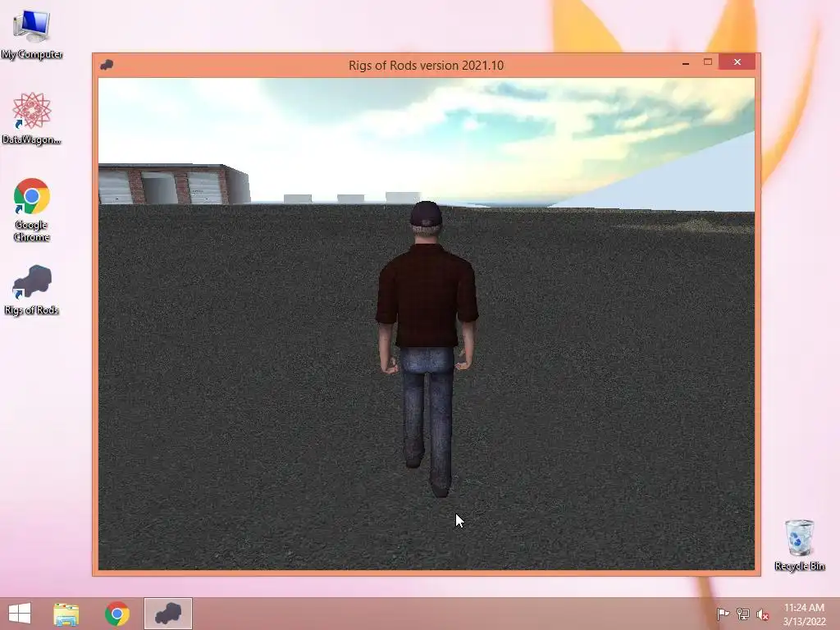Viewport: 840px width, 630px height.
Task: Minimize the Rigs of Rods window
Action: [x=685, y=62]
